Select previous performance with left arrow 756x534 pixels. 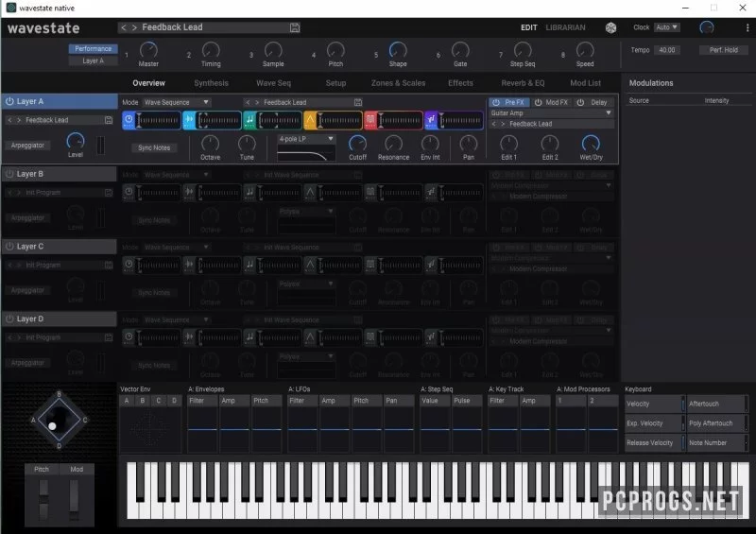(x=124, y=27)
